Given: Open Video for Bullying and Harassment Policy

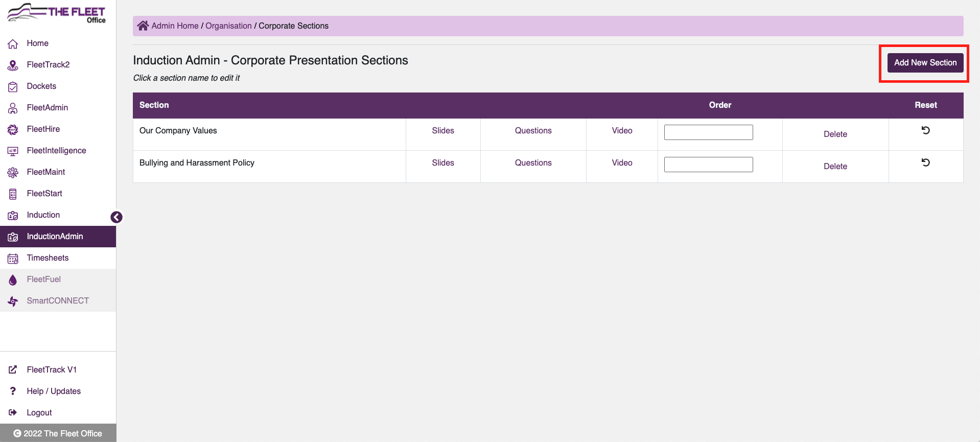Looking at the screenshot, I should pos(622,163).
